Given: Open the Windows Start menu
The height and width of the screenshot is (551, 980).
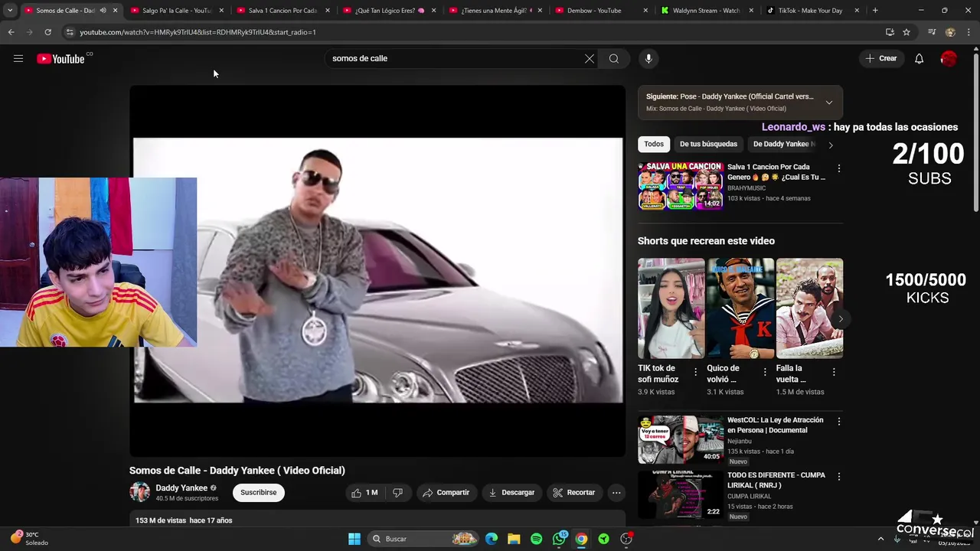Looking at the screenshot, I should pyautogui.click(x=354, y=539).
